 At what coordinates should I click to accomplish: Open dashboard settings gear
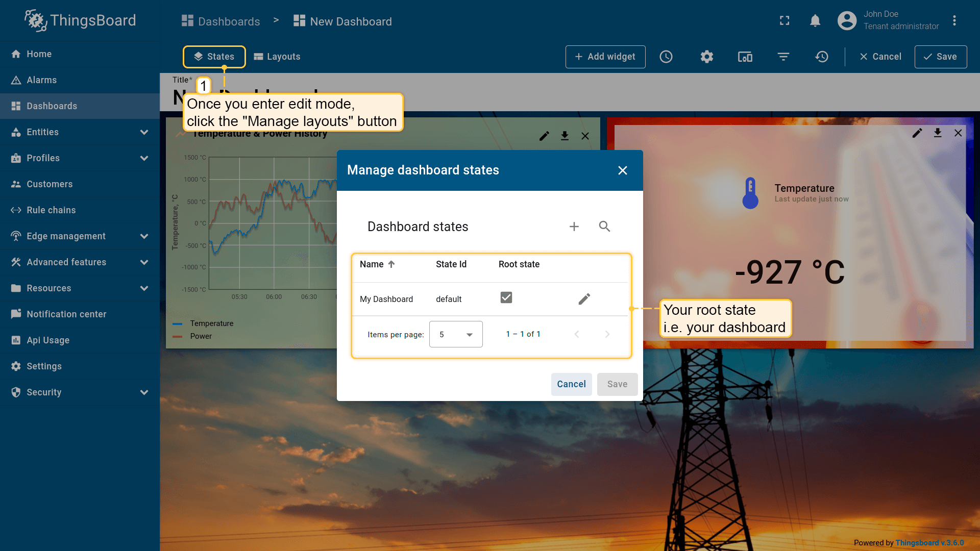[706, 57]
